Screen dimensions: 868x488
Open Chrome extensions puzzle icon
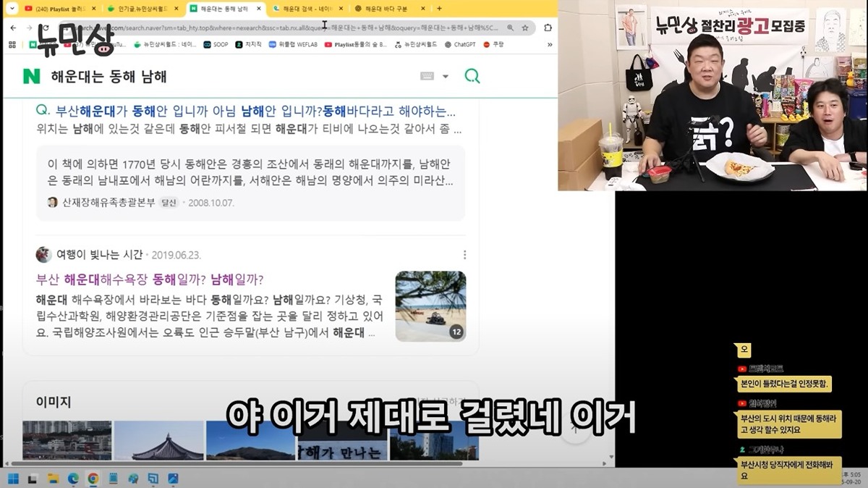[548, 28]
